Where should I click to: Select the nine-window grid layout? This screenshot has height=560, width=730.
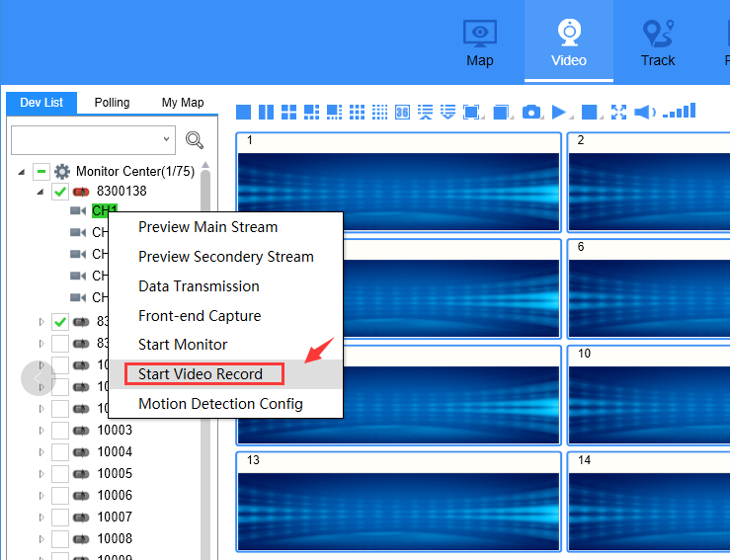tap(357, 113)
